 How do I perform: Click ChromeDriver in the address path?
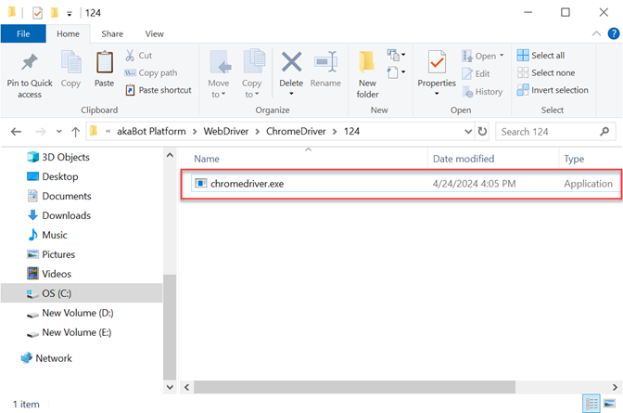[296, 132]
